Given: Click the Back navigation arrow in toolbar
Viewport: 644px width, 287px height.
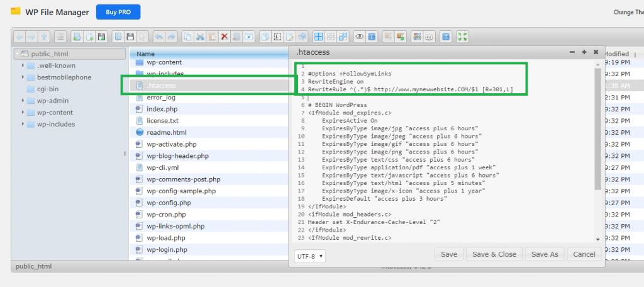Looking at the screenshot, I should point(19,37).
